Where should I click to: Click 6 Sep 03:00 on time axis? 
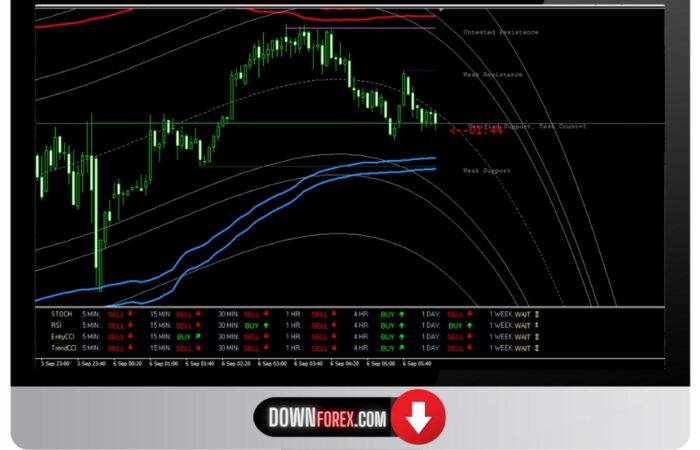pos(273,364)
